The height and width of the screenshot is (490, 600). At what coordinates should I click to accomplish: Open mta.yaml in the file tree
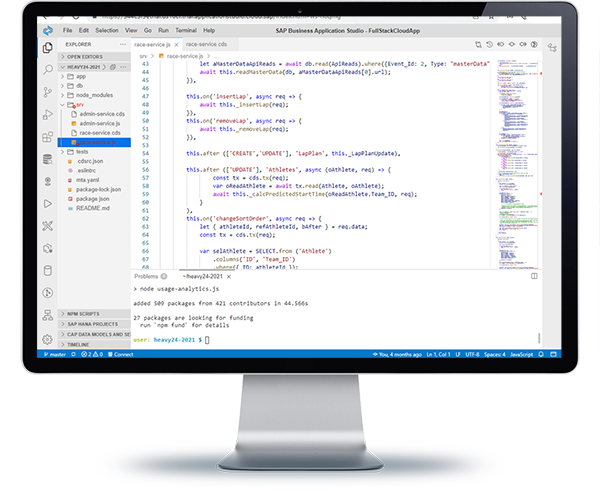(94, 180)
